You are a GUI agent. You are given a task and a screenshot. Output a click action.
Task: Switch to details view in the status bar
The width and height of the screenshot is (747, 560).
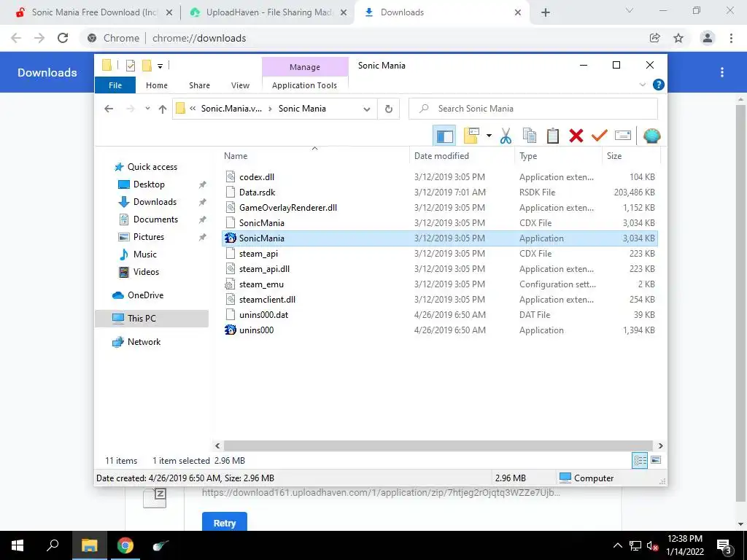point(640,460)
